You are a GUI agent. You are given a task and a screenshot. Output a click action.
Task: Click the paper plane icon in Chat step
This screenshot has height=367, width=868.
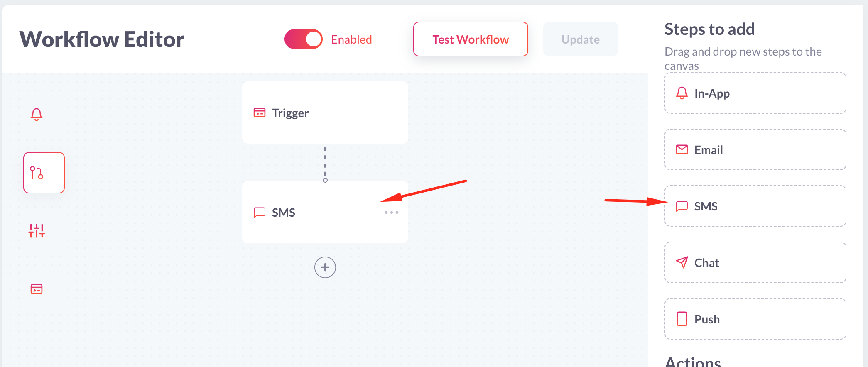682,262
